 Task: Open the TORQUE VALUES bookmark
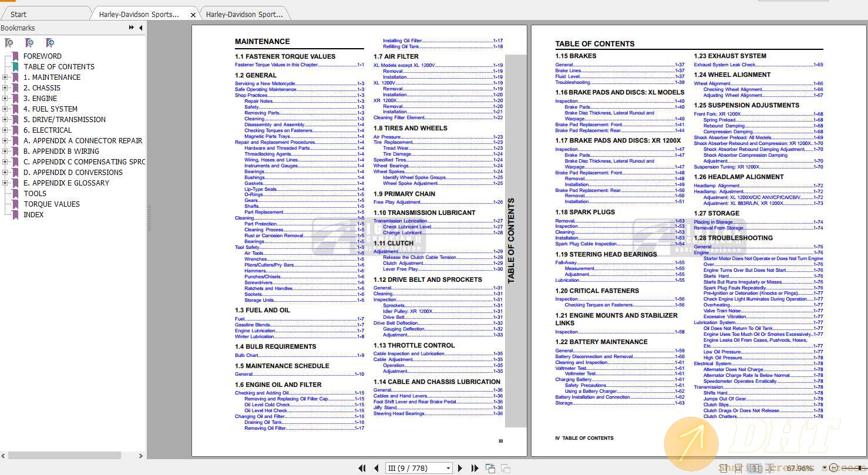point(52,204)
